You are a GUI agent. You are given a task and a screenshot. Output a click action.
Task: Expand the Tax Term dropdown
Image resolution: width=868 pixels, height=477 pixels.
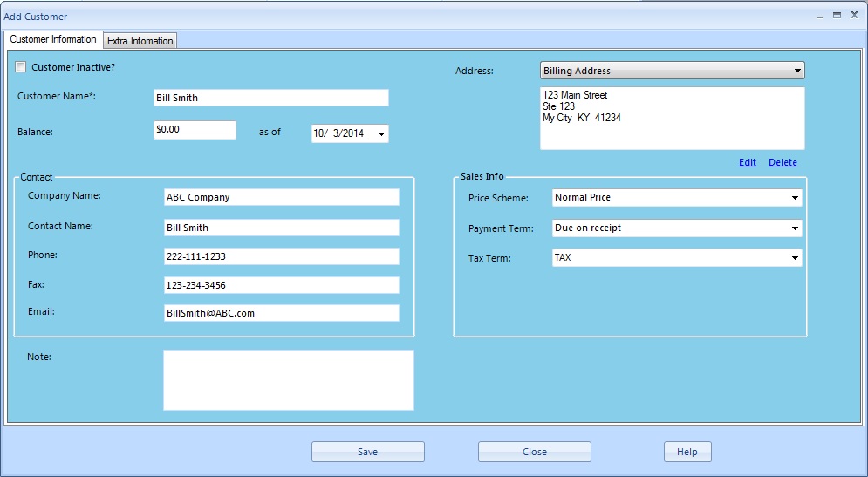(794, 258)
